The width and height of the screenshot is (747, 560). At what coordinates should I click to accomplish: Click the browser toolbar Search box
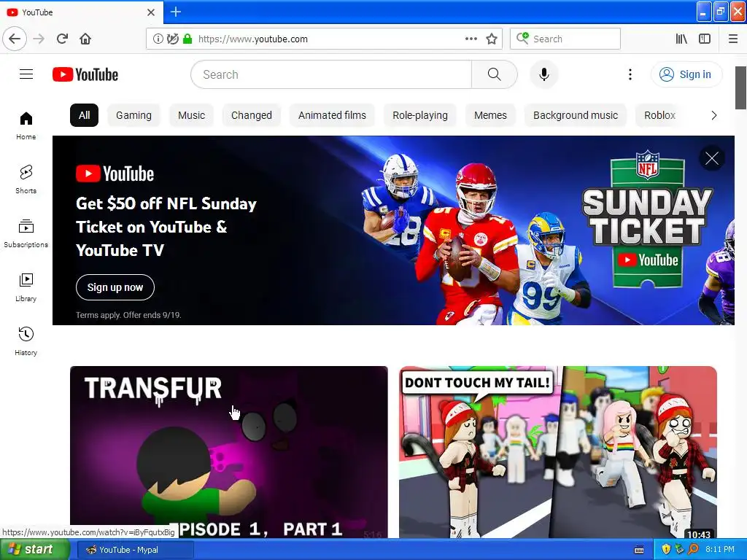[x=565, y=39]
